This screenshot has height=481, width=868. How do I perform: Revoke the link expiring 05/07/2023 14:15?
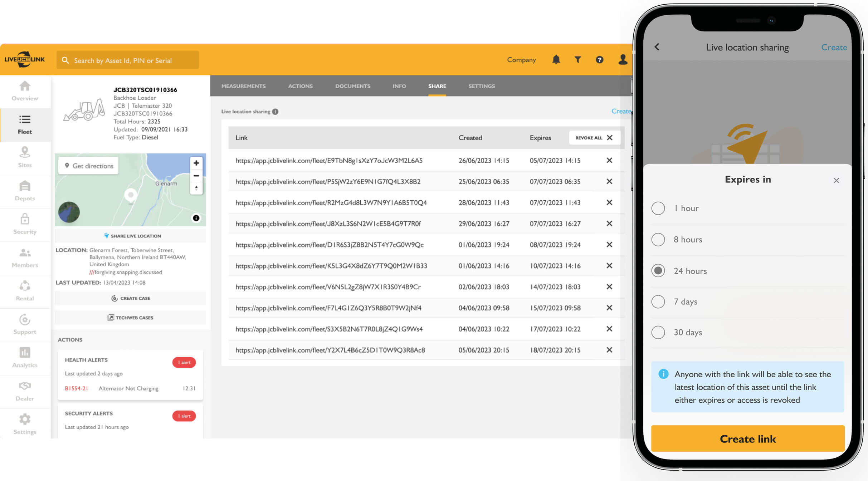click(x=609, y=160)
